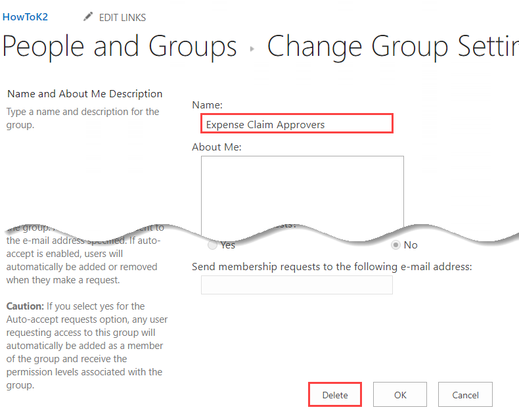Click the Send membership requests label

[332, 267]
